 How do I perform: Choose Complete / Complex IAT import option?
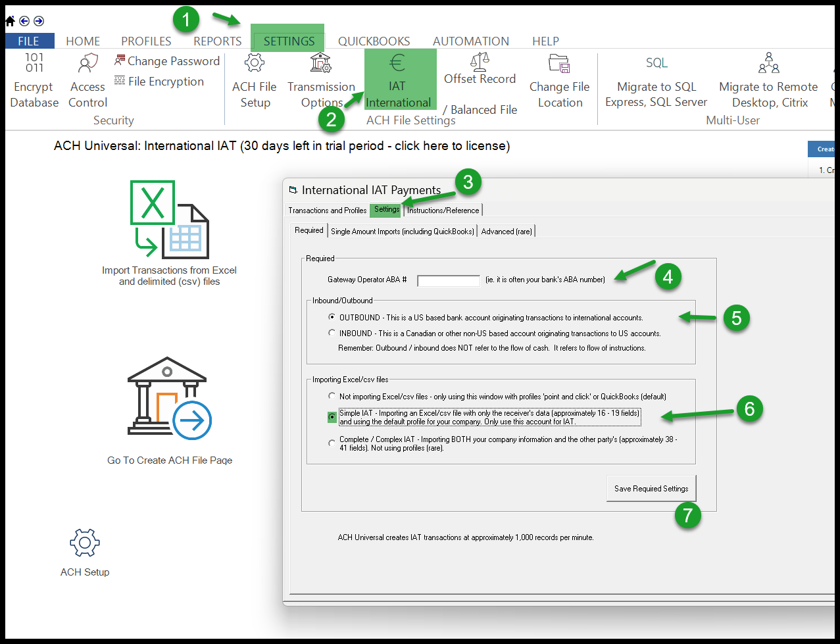point(332,443)
